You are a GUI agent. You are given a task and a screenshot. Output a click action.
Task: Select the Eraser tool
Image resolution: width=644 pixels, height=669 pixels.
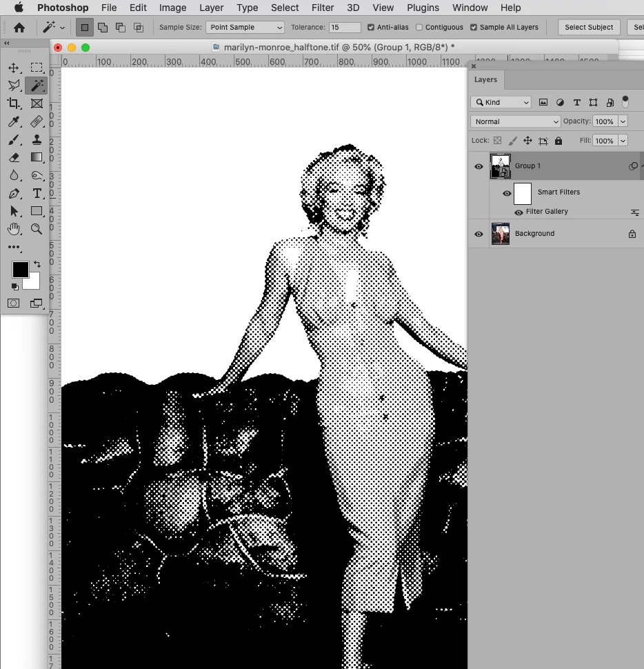(14, 157)
